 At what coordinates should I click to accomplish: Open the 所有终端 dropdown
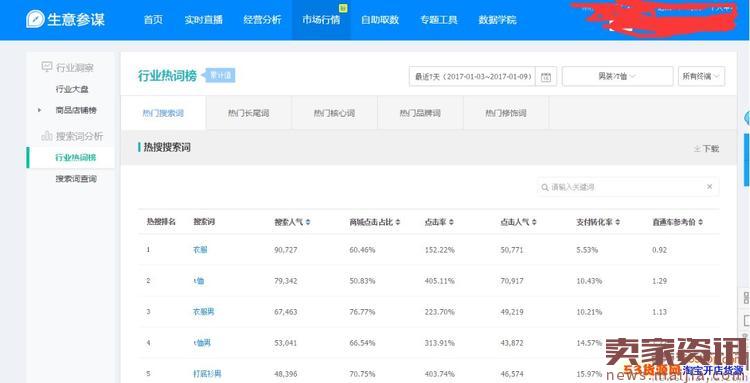tap(701, 77)
